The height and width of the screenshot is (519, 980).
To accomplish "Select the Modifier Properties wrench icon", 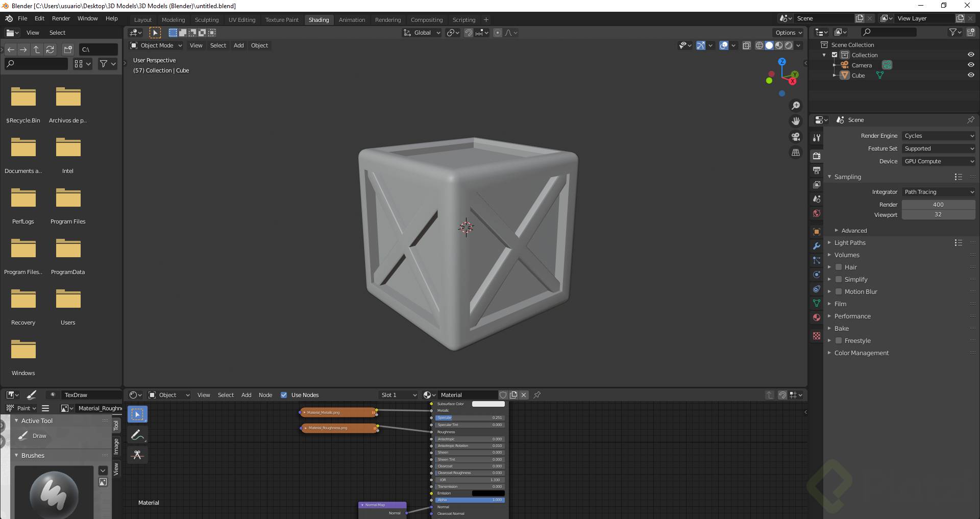I will tap(816, 246).
